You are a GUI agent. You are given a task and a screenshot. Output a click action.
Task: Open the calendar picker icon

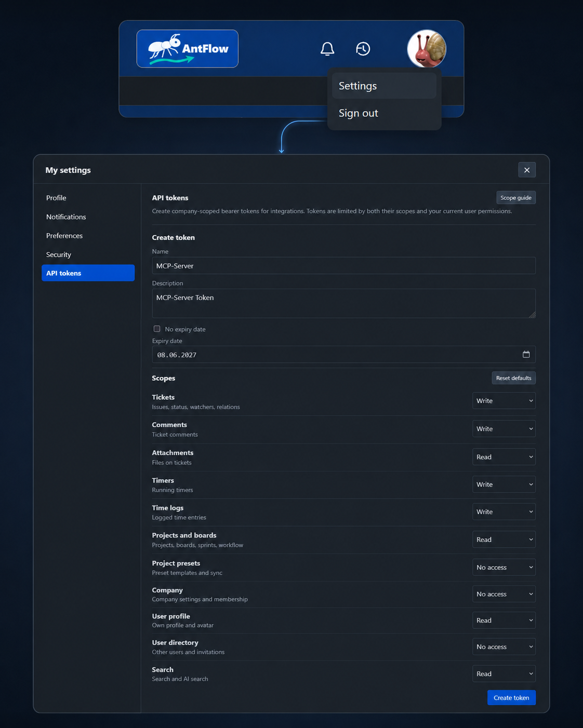526,354
